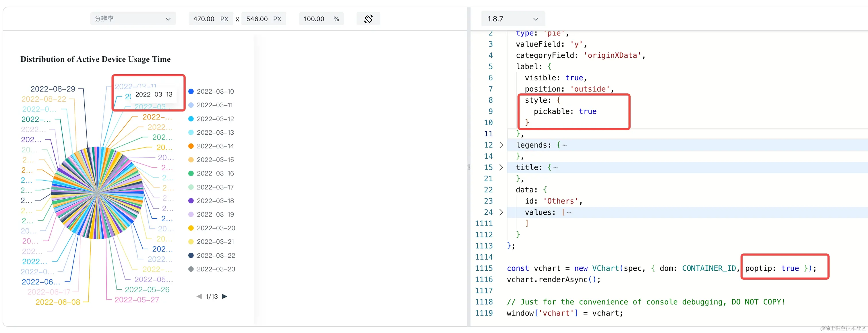The width and height of the screenshot is (868, 333).
Task: Toggle 2022-03-18 legend entry
Action: coord(215,201)
